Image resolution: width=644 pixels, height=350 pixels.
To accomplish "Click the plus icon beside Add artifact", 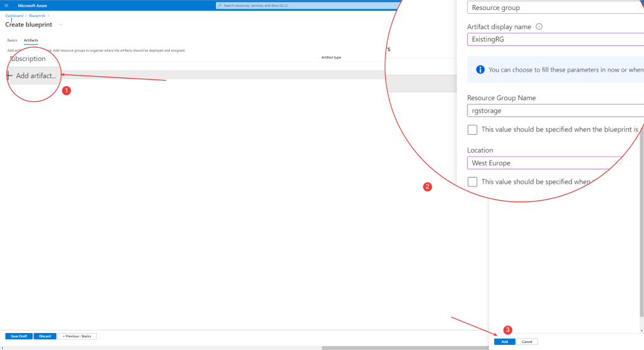I will click(9, 76).
